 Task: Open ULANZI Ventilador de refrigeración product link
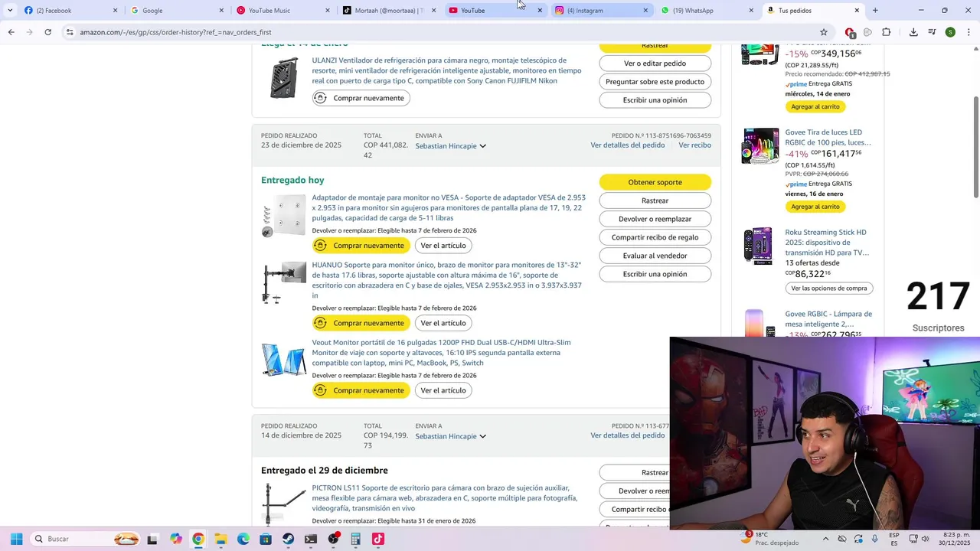pyautogui.click(x=446, y=70)
